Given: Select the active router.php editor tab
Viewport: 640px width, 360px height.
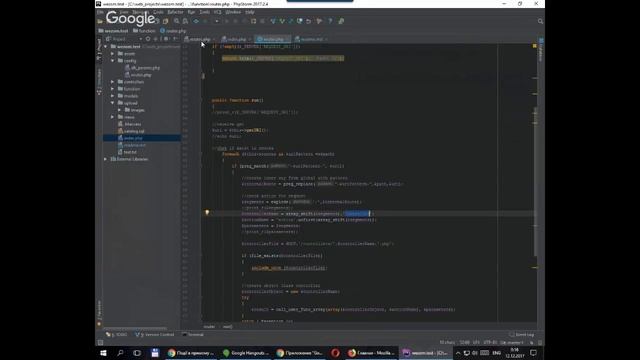Looking at the screenshot, I should (x=273, y=39).
